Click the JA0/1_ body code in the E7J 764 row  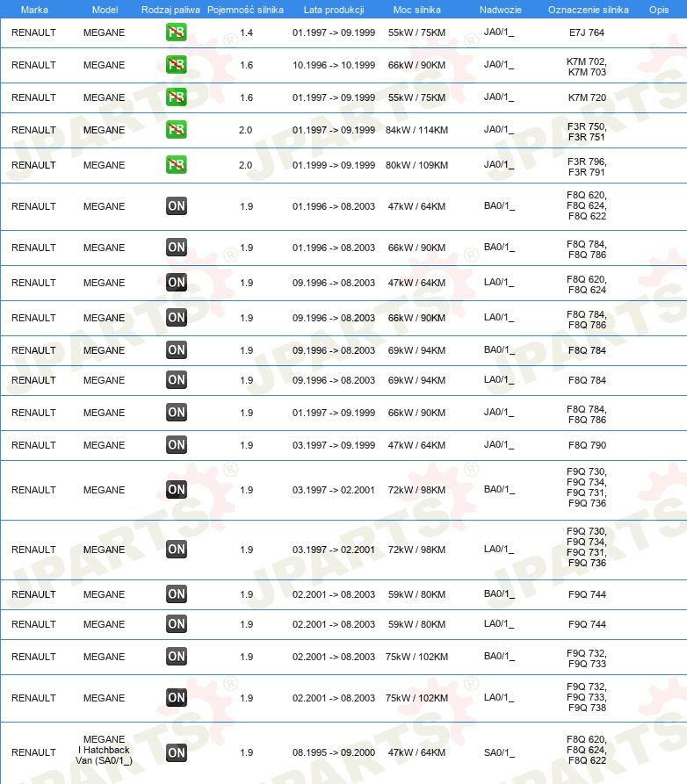499,32
